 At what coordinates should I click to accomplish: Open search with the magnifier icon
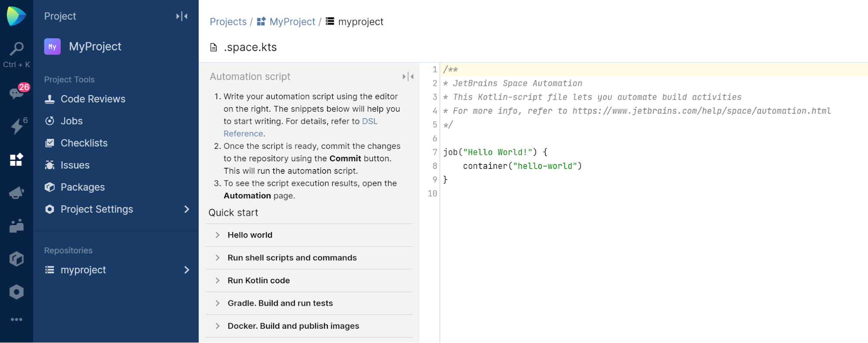[x=17, y=49]
